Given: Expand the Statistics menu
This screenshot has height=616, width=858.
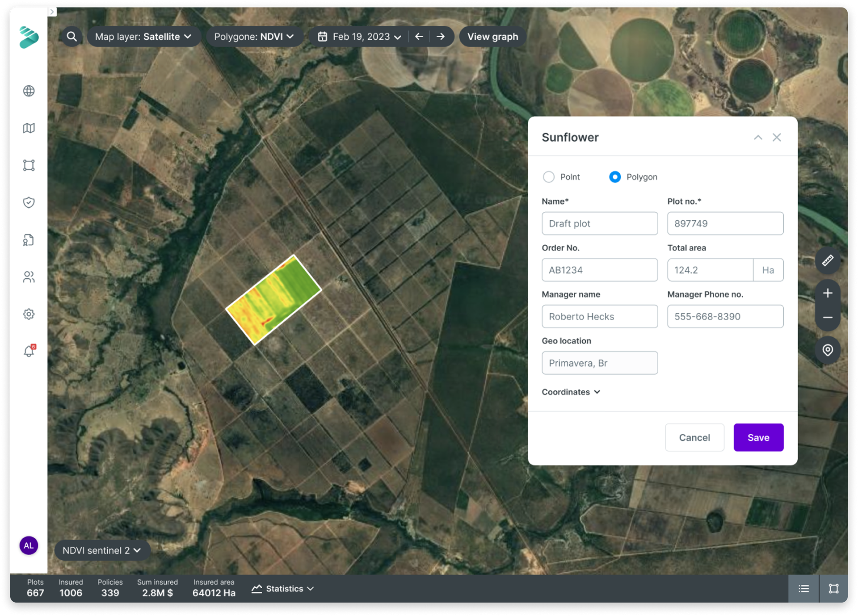Looking at the screenshot, I should point(283,589).
